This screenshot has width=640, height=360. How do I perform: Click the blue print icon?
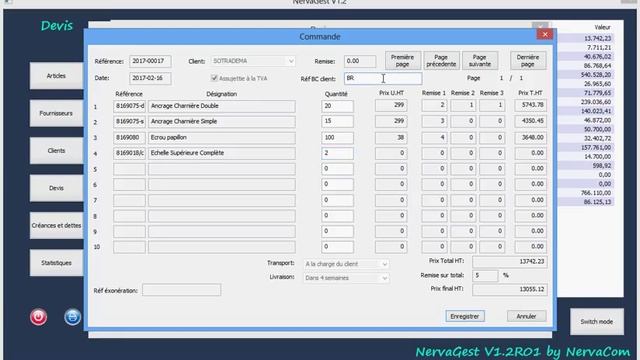(72, 317)
